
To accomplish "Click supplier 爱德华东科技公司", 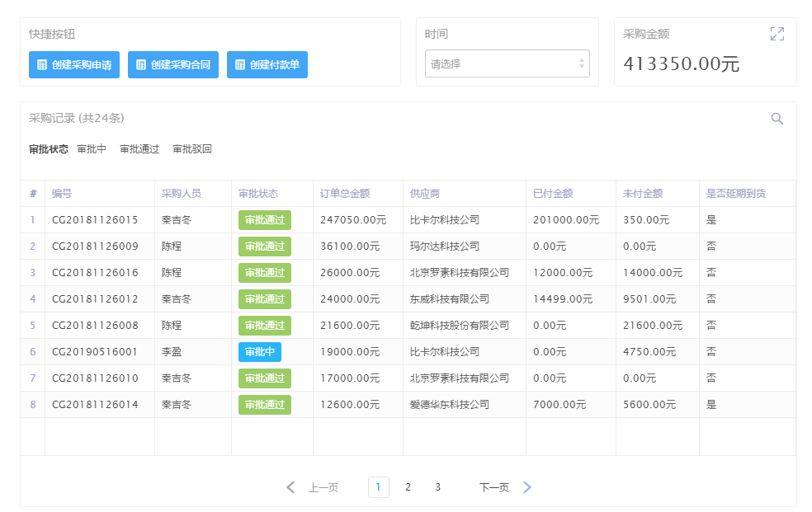I will coord(450,405).
